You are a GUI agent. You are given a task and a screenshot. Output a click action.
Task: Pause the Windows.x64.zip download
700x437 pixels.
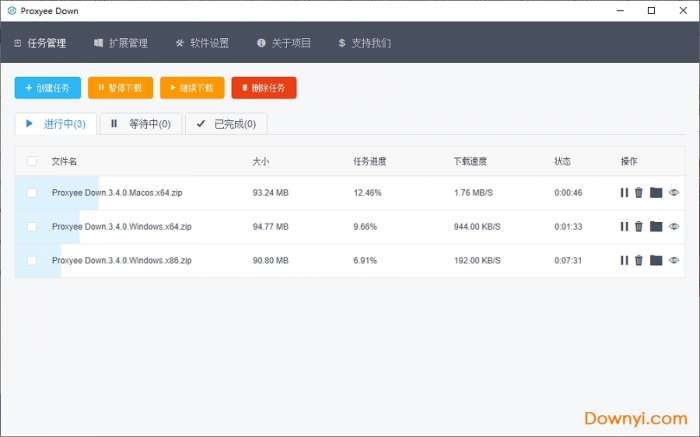624,226
